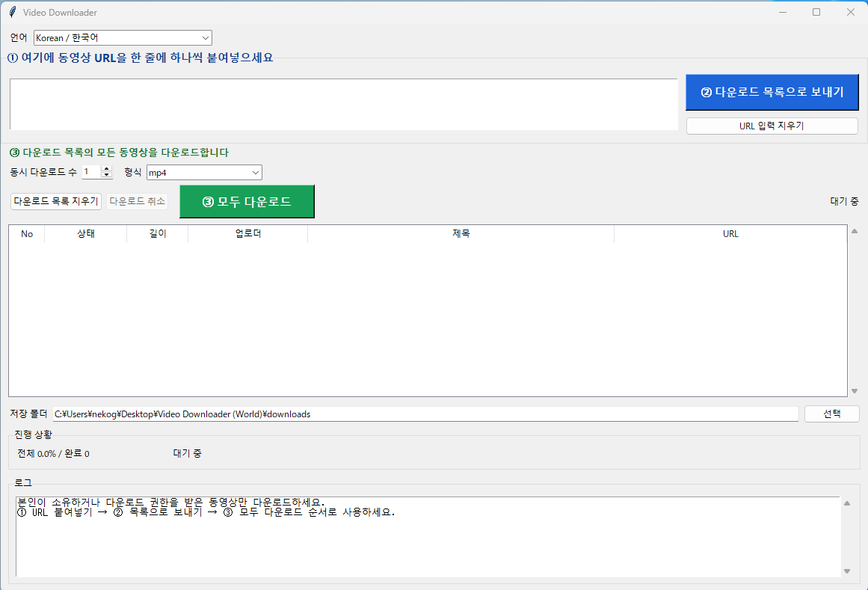Click the 대기 중 status text beside the green button

tap(844, 201)
